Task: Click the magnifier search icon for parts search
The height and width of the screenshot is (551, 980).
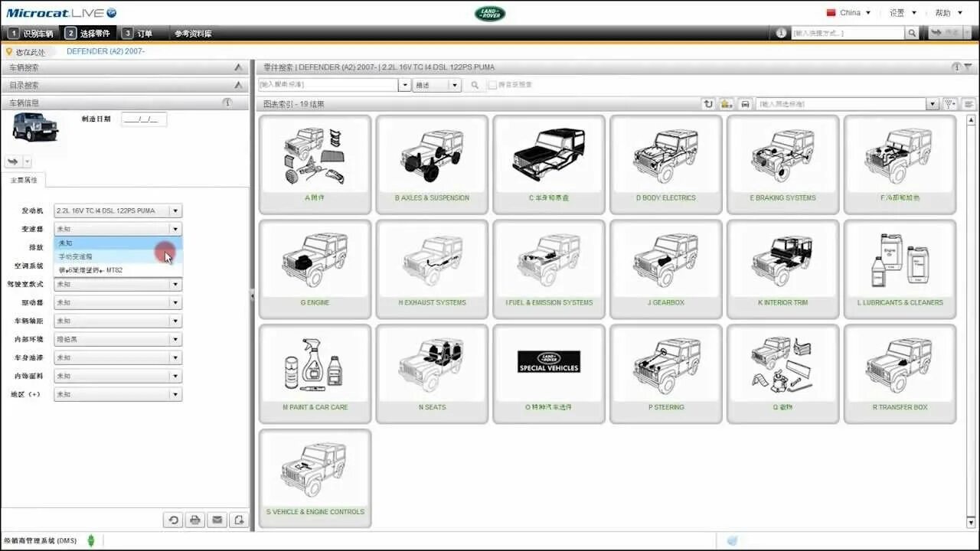Action: pos(475,85)
